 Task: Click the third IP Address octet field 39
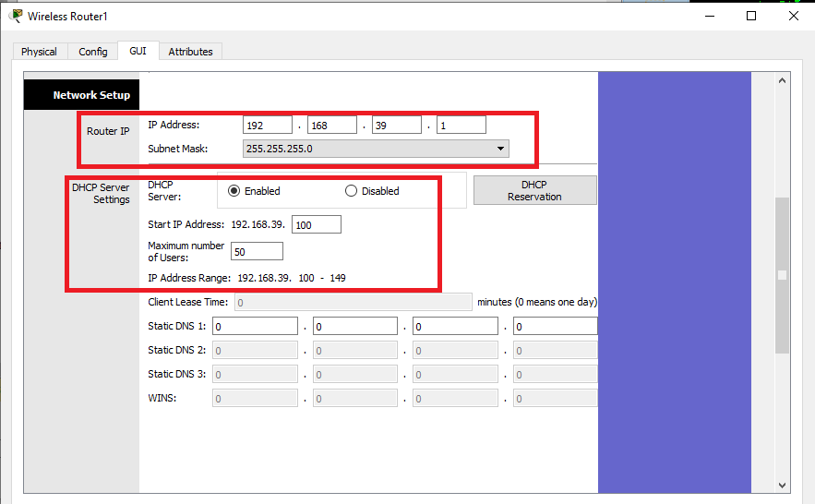click(x=397, y=126)
